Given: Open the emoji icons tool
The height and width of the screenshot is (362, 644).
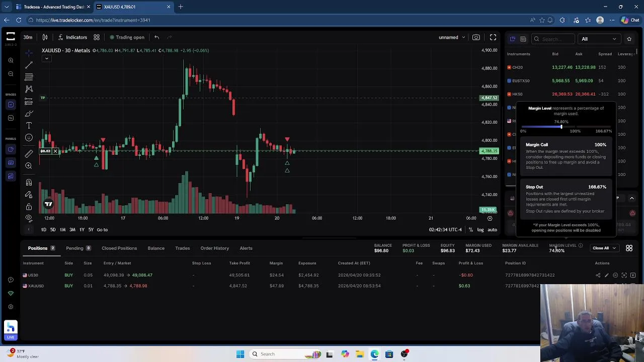Looking at the screenshot, I should tap(29, 138).
